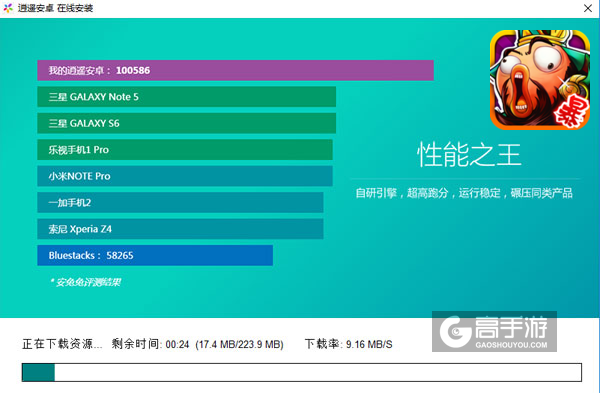Click the 安兔兔评测结果 footnote
The width and height of the screenshot is (600, 393).
click(85, 282)
